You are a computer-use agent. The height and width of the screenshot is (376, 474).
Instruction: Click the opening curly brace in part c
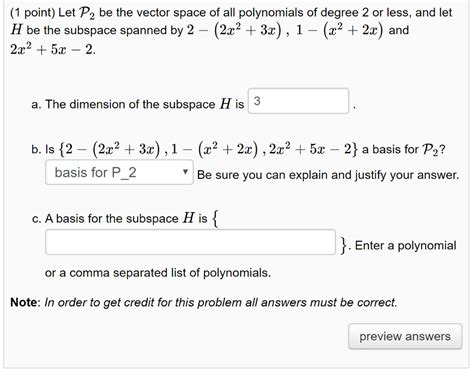pos(216,219)
